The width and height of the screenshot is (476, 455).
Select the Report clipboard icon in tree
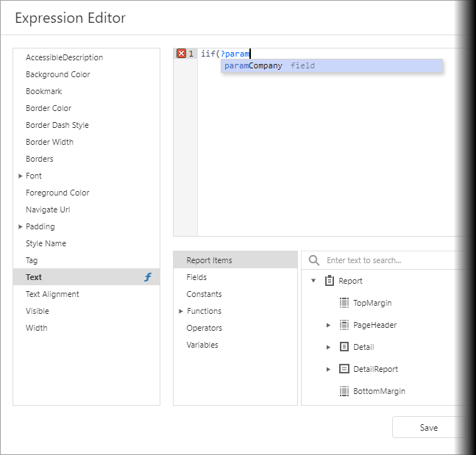(x=330, y=281)
